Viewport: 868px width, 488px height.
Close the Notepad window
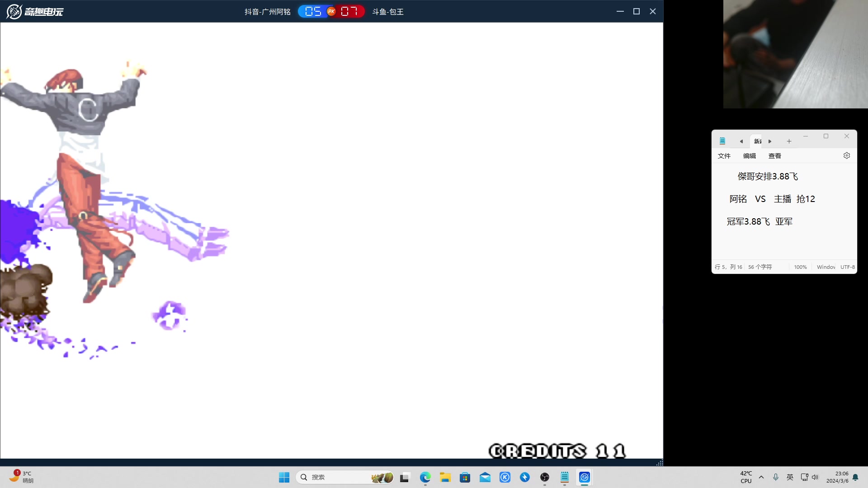[x=847, y=136]
